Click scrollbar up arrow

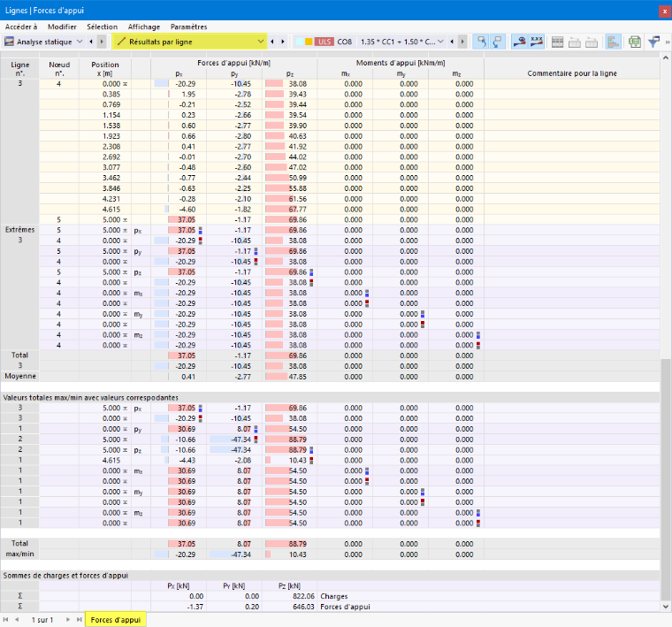pyautogui.click(x=666, y=57)
